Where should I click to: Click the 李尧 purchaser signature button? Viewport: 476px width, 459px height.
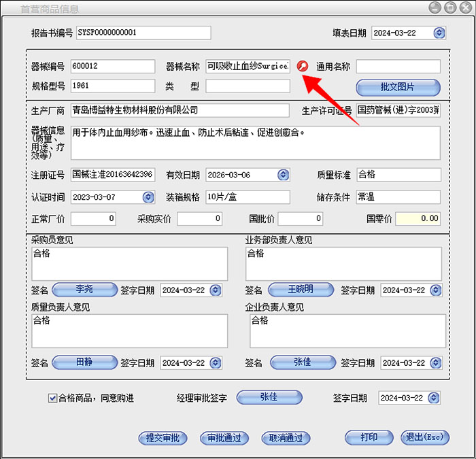(x=84, y=290)
